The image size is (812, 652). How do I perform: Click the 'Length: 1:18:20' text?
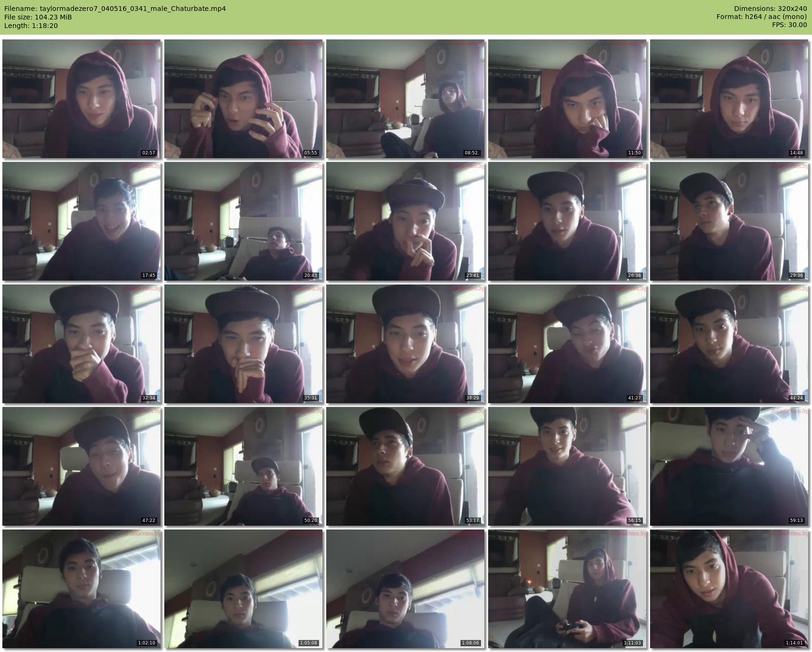coord(31,26)
